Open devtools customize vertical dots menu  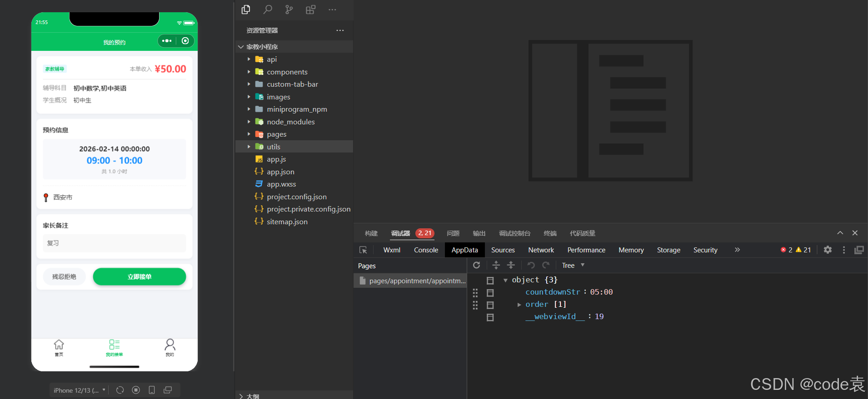pyautogui.click(x=844, y=250)
